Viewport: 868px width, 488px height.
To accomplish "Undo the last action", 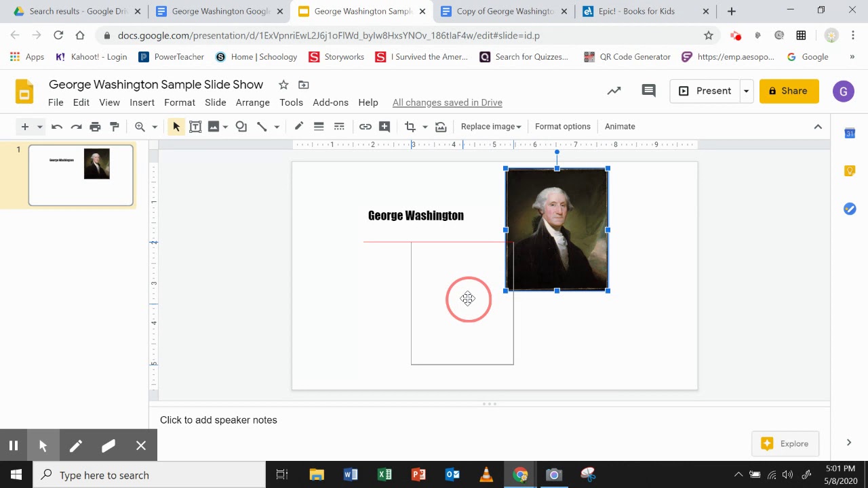I will 57,127.
